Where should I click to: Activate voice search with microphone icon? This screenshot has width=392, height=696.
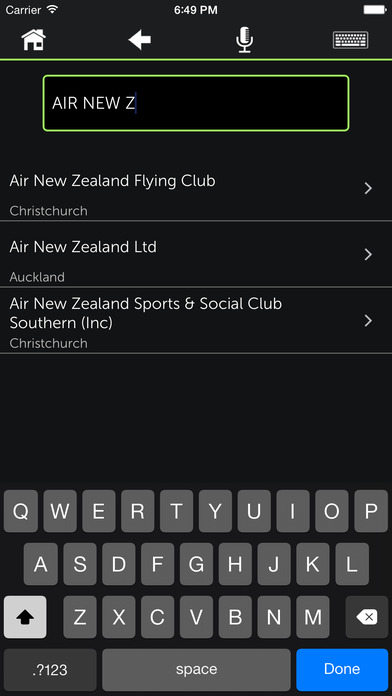coord(244,40)
